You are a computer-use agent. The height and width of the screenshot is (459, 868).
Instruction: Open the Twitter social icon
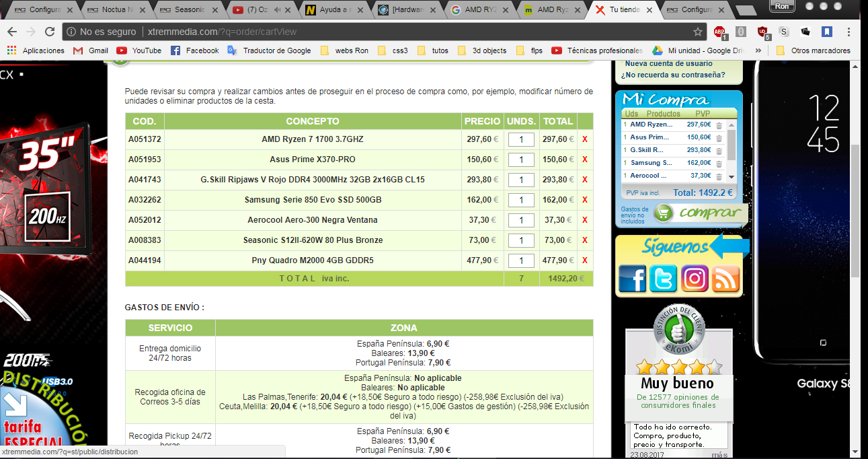point(663,279)
